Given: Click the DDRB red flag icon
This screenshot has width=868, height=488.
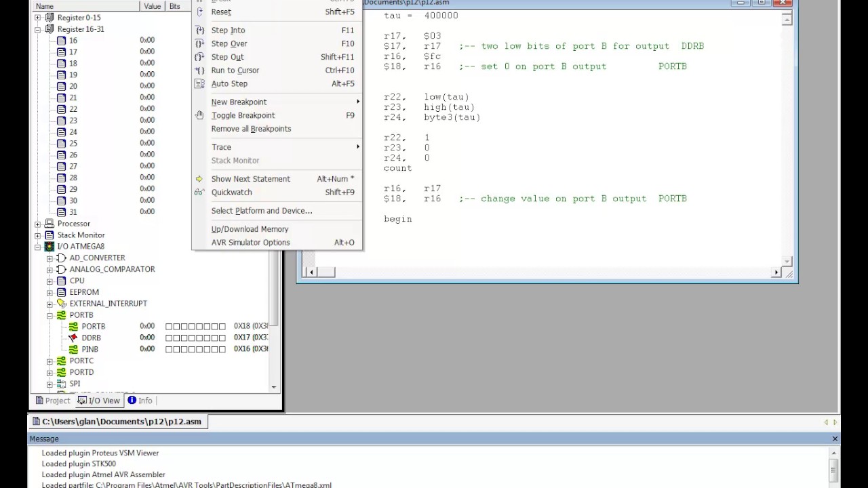Looking at the screenshot, I should click(73, 338).
